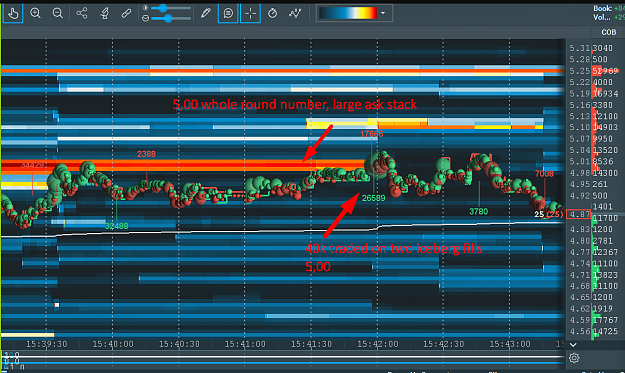Click time axis label 15:39:30
This screenshot has width=625, height=373.
pyautogui.click(x=47, y=344)
